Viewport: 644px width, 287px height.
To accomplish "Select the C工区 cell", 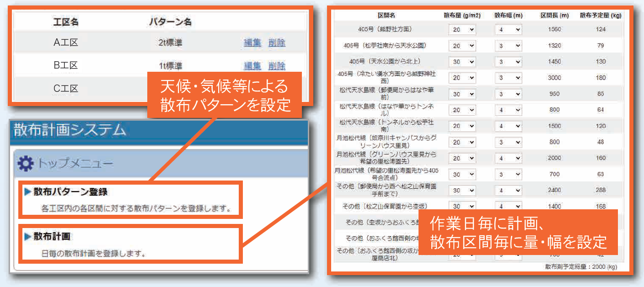I will click(x=66, y=88).
